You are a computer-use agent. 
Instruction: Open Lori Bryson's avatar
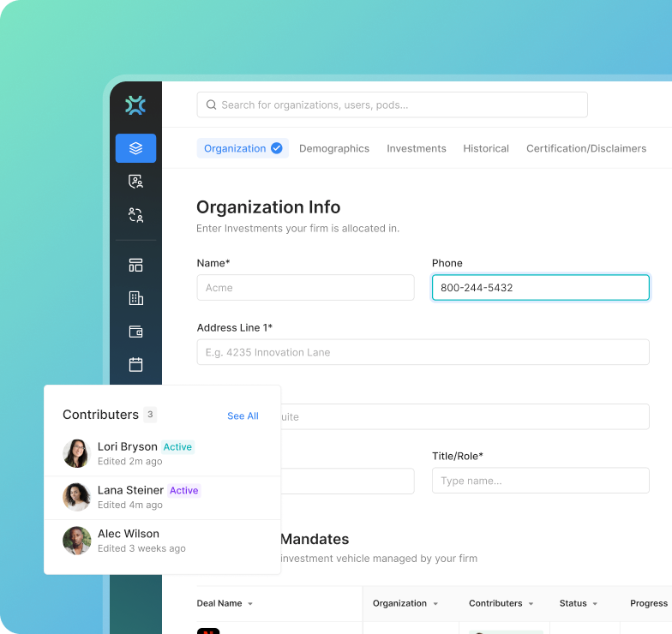77,453
